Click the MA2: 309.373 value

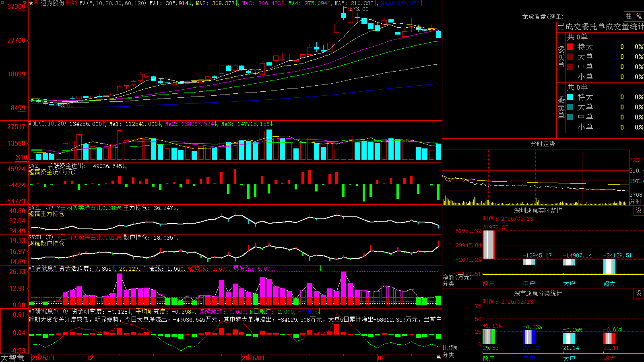[215, 3]
